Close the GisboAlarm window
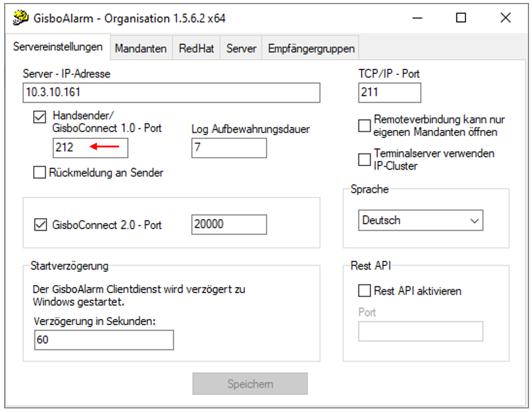The image size is (532, 412). (x=505, y=18)
